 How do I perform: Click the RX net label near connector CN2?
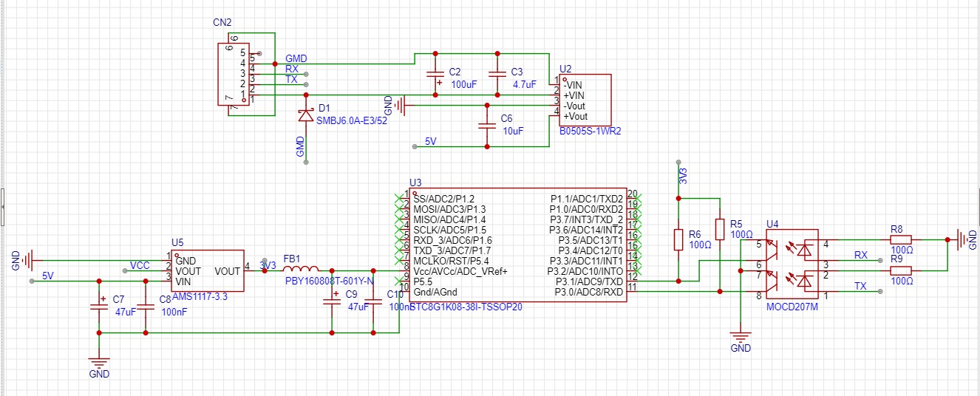pos(292,69)
